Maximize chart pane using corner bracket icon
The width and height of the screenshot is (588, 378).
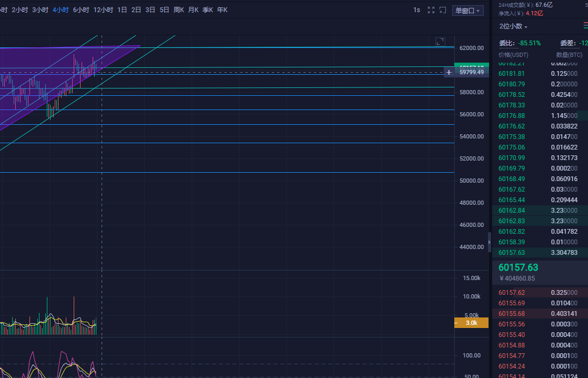(x=440, y=42)
